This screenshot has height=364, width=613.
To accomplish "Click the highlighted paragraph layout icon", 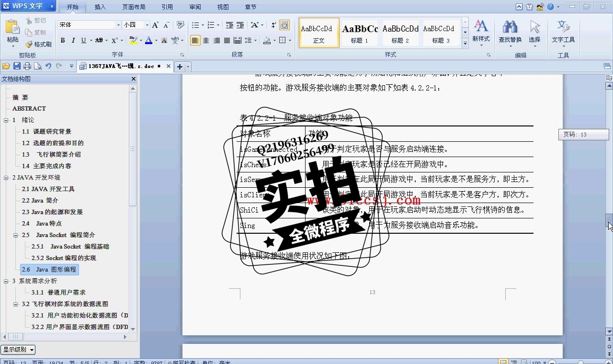I will click(284, 25).
